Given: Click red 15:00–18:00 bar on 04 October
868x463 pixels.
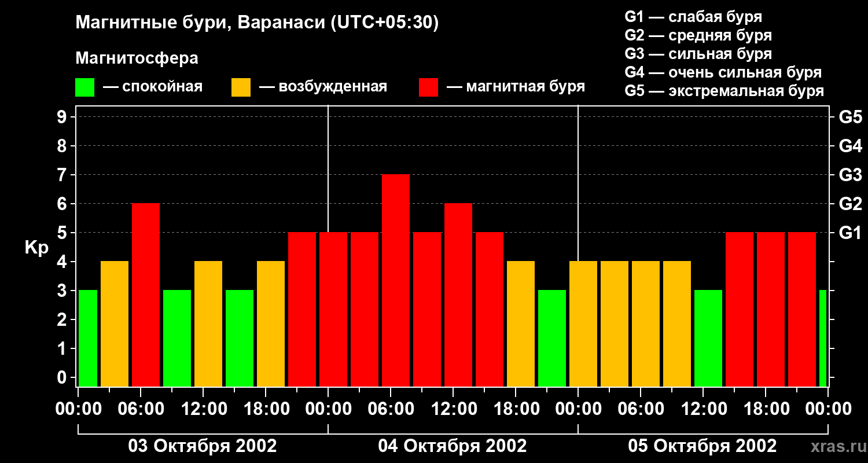Looking at the screenshot, I should [490, 309].
